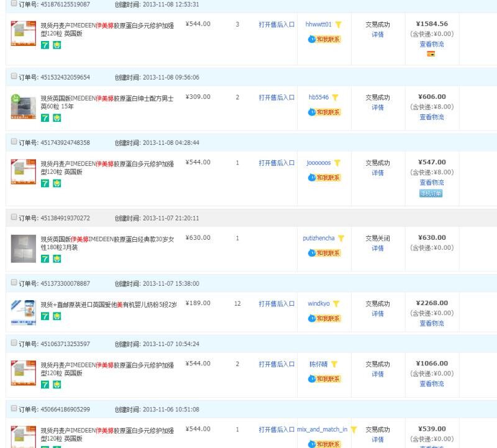This screenshot has width=497, height=448.
Task: Contact buyer windkyo via 和我联系 icon
Action: (325, 319)
